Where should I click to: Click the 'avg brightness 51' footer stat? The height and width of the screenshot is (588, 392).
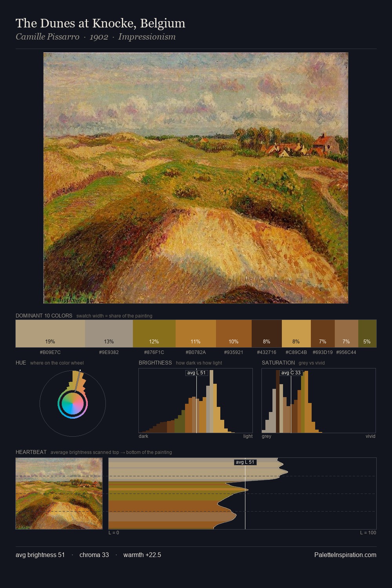pos(40,555)
